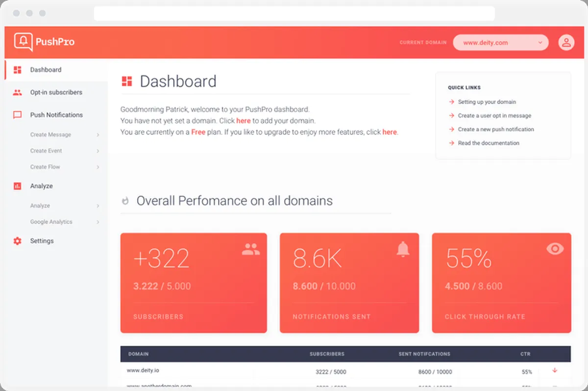Click the eye icon on Click Through Rate card
Viewport: 588px width, 391px height.
pyautogui.click(x=555, y=249)
